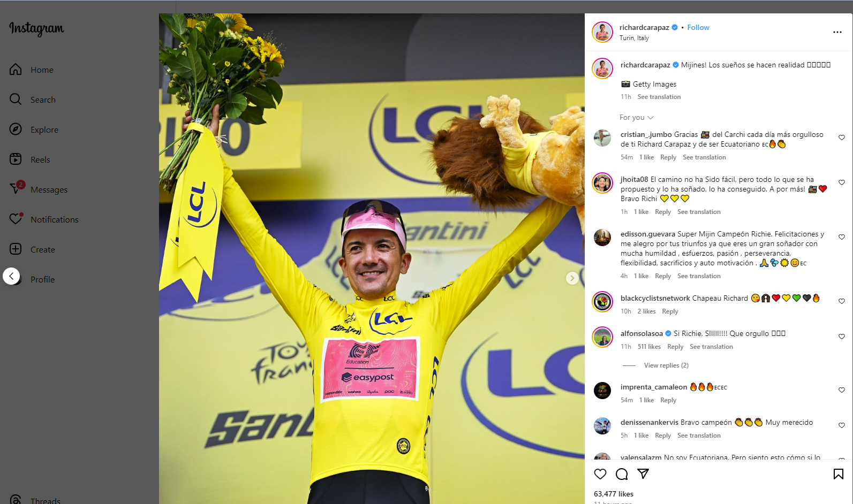
Task: Like cristian_jumbo's comment
Action: [x=842, y=138]
